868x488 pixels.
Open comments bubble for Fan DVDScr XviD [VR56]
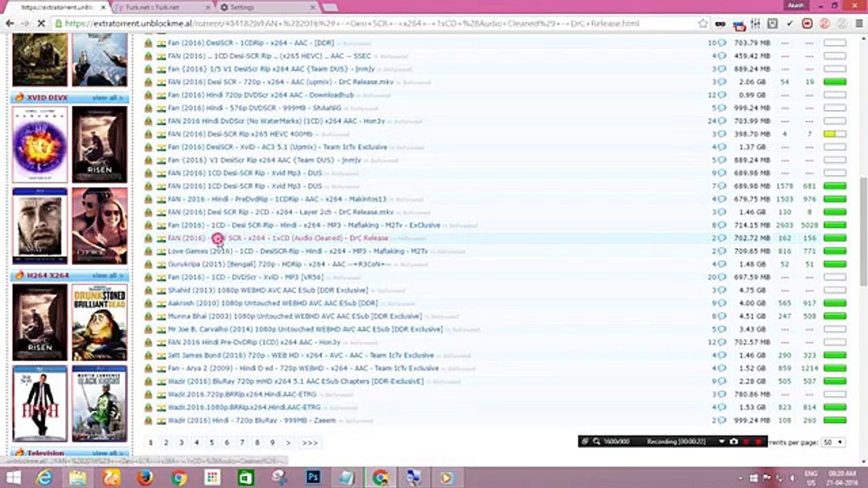click(x=722, y=277)
